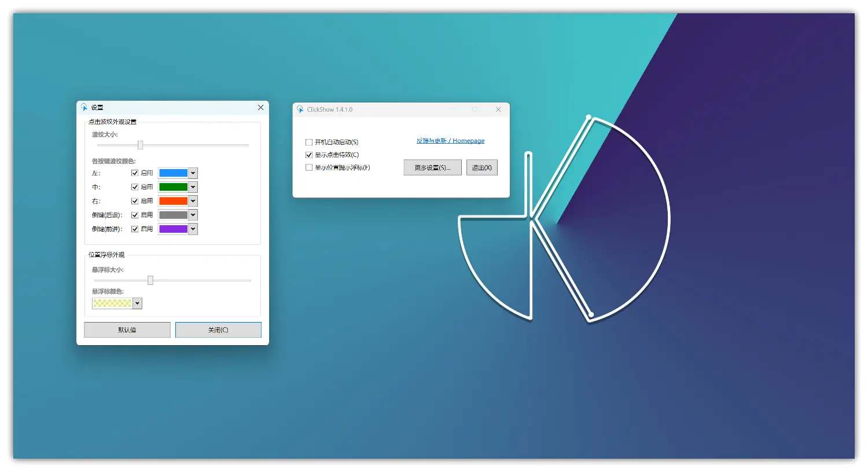This screenshot has height=472, width=868.
Task: Enable the 开机自动启动 checkbox
Action: tap(309, 142)
